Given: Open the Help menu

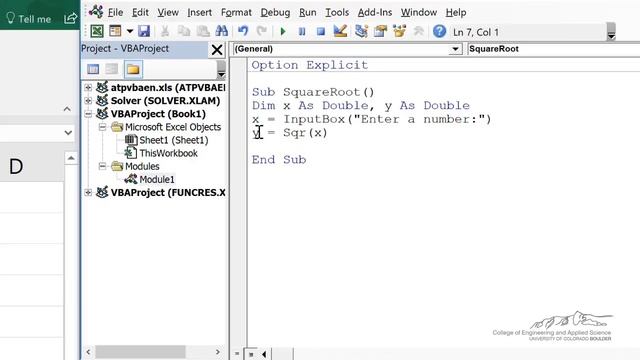Looking at the screenshot, I should 456,13.
